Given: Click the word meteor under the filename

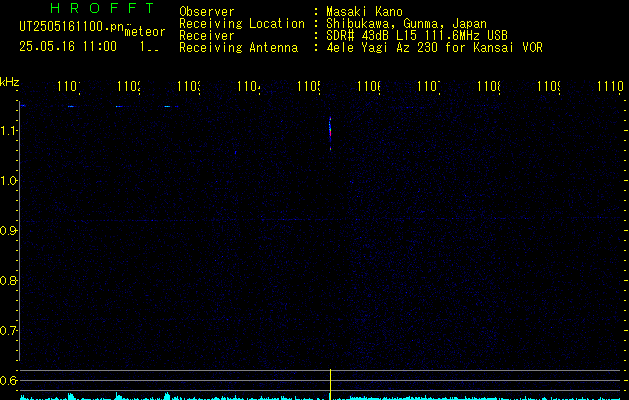Looking at the screenshot, I should pos(145,32).
